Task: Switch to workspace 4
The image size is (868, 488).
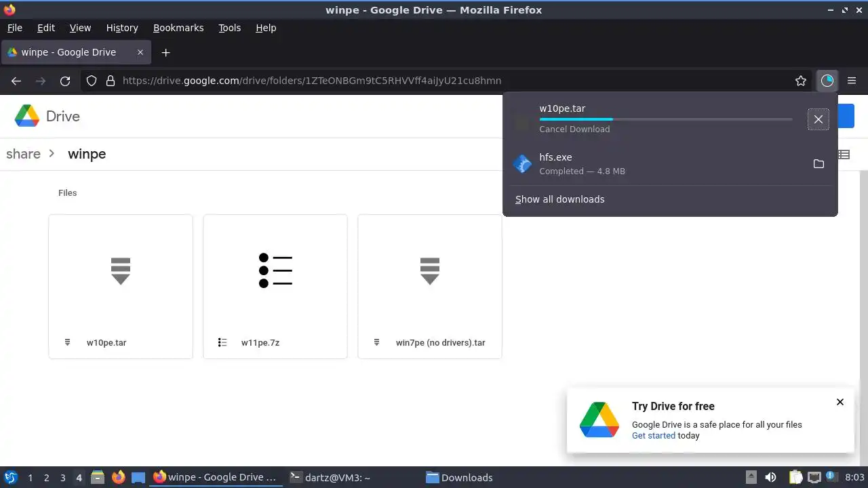Action: [x=79, y=478]
